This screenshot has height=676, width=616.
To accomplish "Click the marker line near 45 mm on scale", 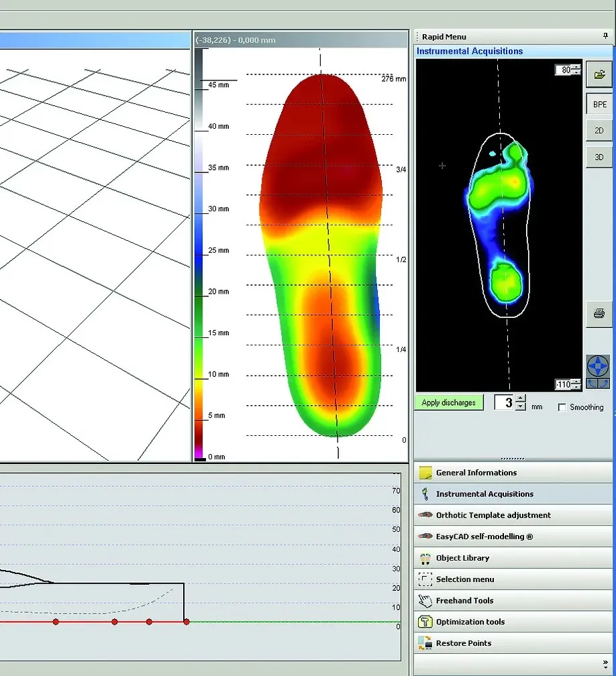I will [220, 80].
